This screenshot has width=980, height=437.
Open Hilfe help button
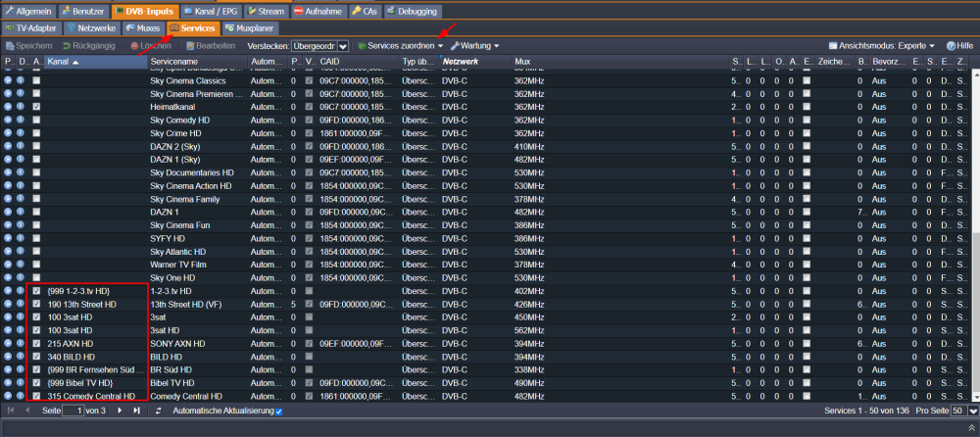click(960, 46)
